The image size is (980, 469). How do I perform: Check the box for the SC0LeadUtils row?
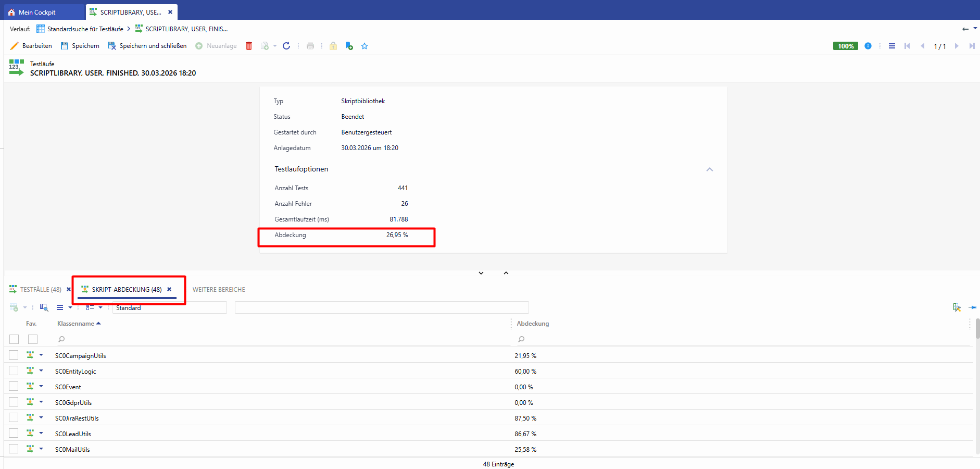tap(14, 433)
